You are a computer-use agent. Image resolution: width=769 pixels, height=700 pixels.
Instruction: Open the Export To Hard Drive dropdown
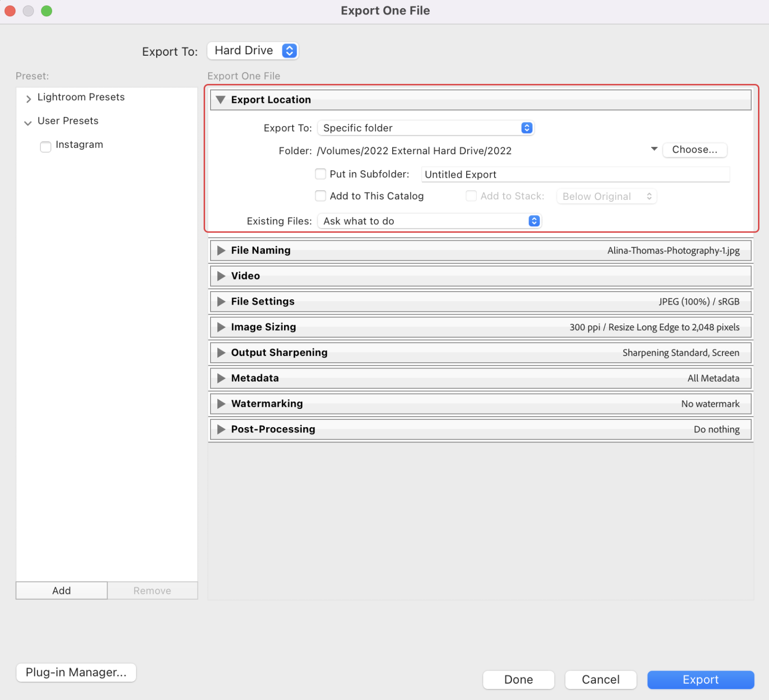click(x=252, y=50)
